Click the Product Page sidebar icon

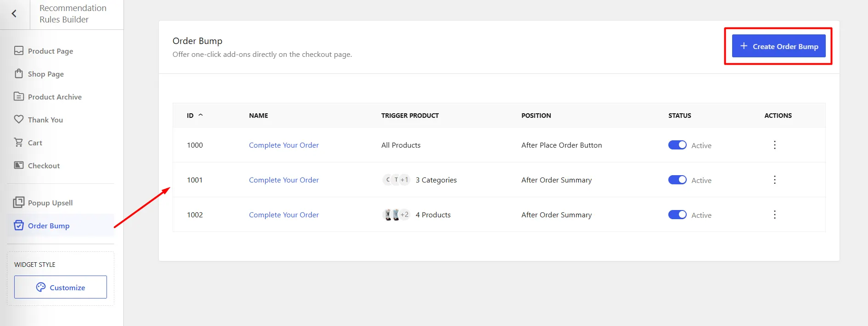[x=19, y=50]
